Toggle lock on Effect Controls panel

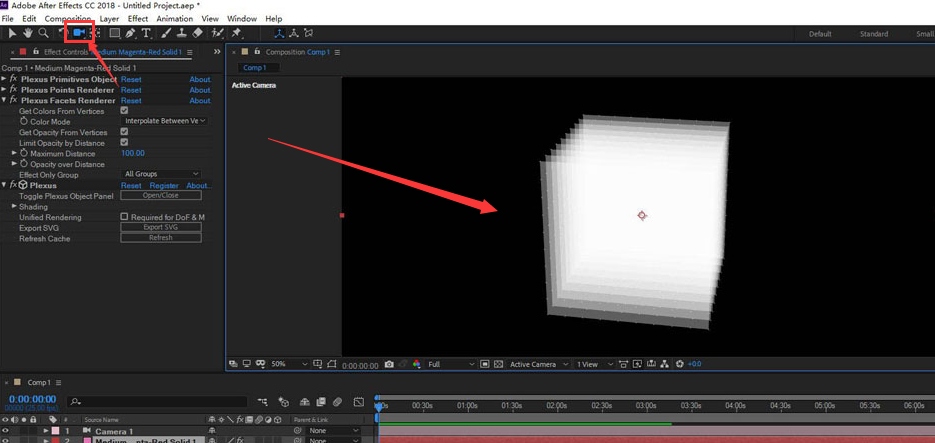pyautogui.click(x=36, y=52)
